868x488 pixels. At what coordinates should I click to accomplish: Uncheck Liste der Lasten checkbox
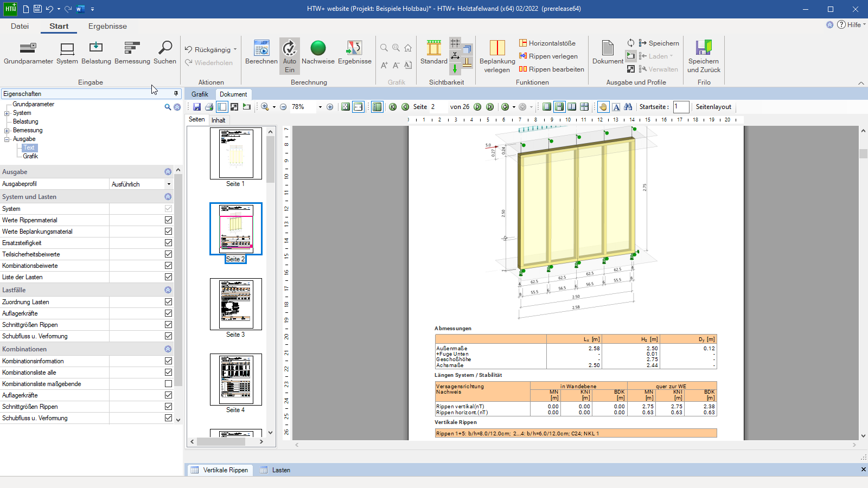click(x=168, y=277)
